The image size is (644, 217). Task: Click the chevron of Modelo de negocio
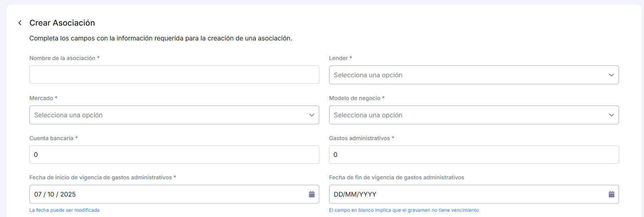click(611, 115)
